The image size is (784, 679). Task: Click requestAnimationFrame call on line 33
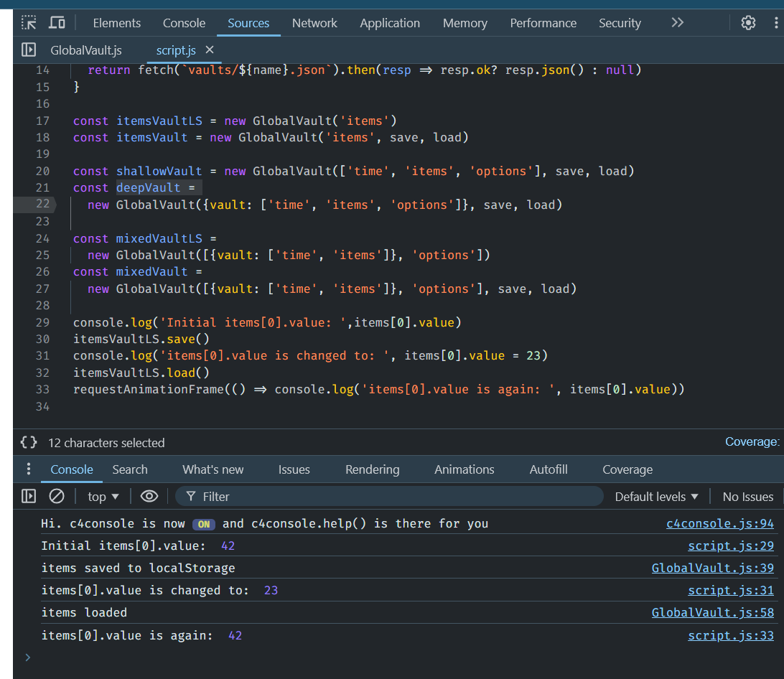pos(149,389)
